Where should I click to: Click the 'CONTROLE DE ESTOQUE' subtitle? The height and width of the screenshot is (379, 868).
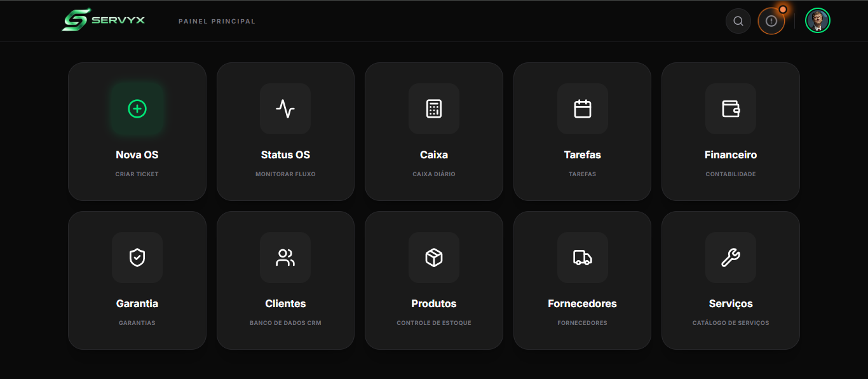point(434,323)
